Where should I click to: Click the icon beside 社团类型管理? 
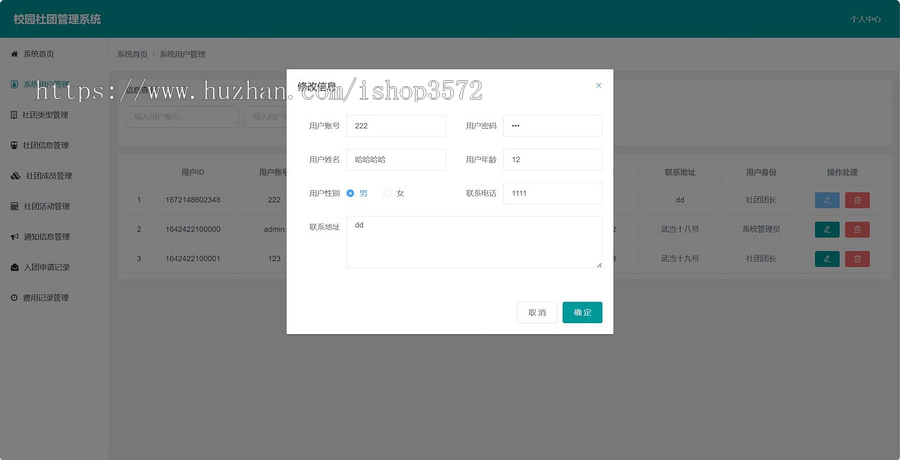point(14,115)
